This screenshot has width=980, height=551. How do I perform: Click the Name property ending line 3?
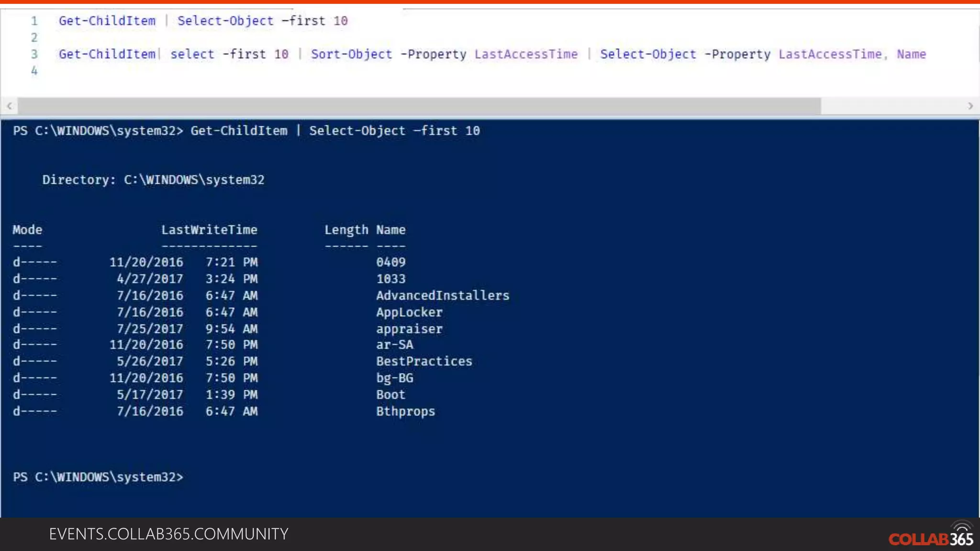pos(911,54)
